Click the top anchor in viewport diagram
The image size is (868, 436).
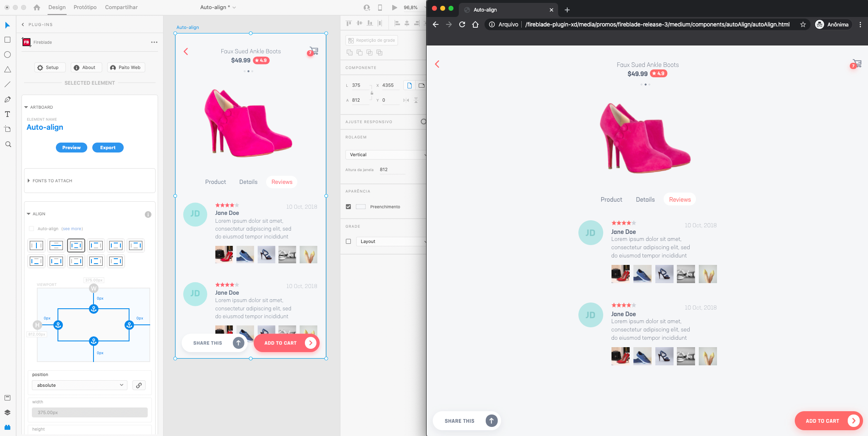94,309
